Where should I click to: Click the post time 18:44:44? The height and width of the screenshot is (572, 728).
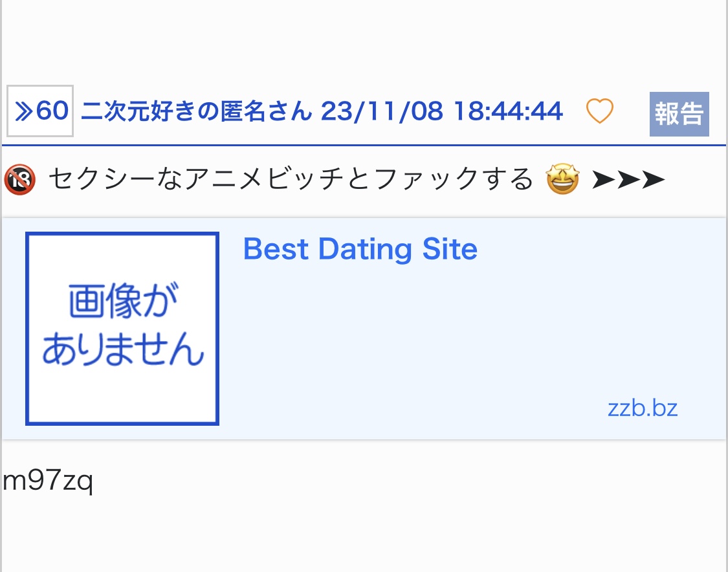[x=507, y=112]
